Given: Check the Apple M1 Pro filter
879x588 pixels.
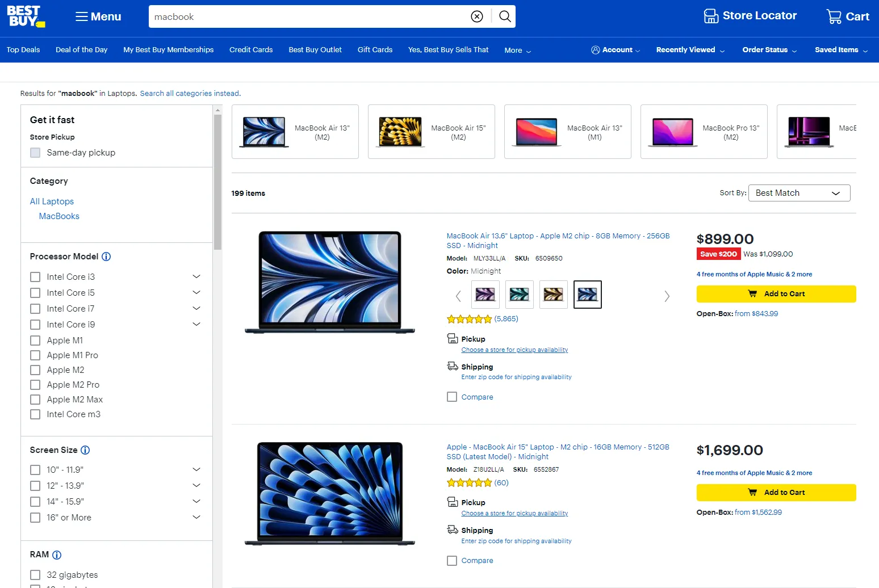Looking at the screenshot, I should pyautogui.click(x=35, y=355).
